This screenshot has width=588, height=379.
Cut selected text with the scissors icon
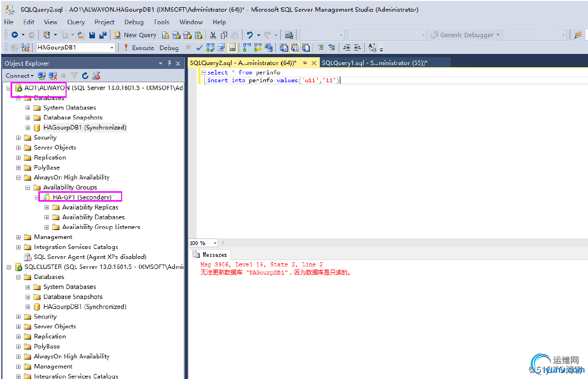(x=213, y=35)
